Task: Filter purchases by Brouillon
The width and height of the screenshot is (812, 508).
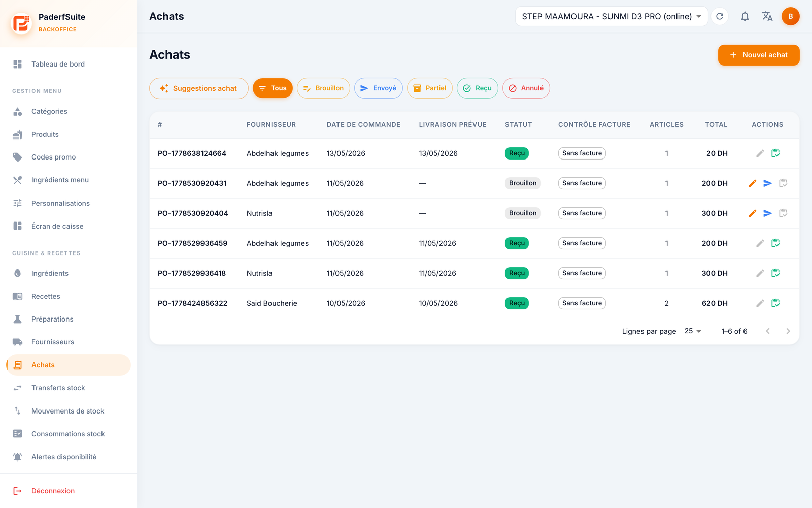Action: (x=323, y=88)
